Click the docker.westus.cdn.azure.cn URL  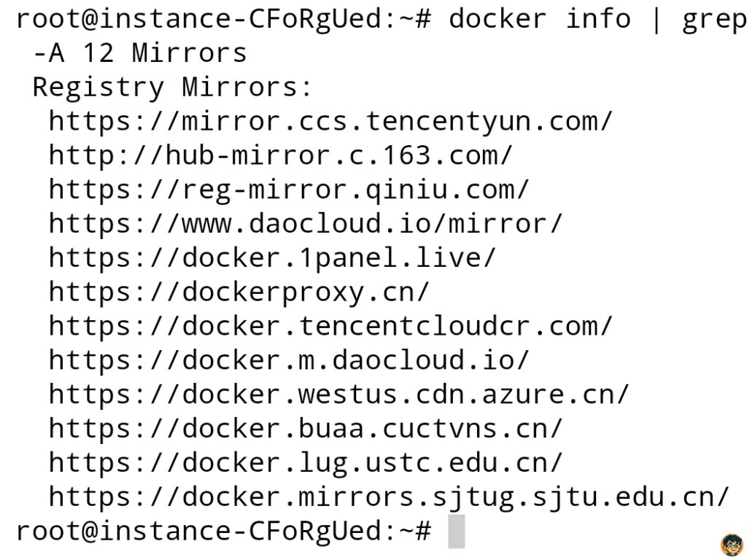338,394
